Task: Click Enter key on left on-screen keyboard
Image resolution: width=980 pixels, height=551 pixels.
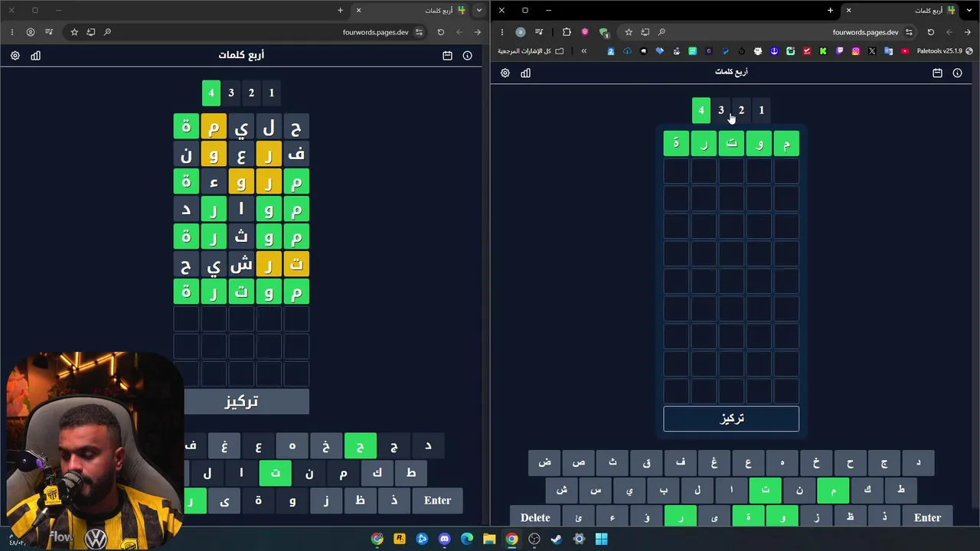Action: (x=438, y=500)
